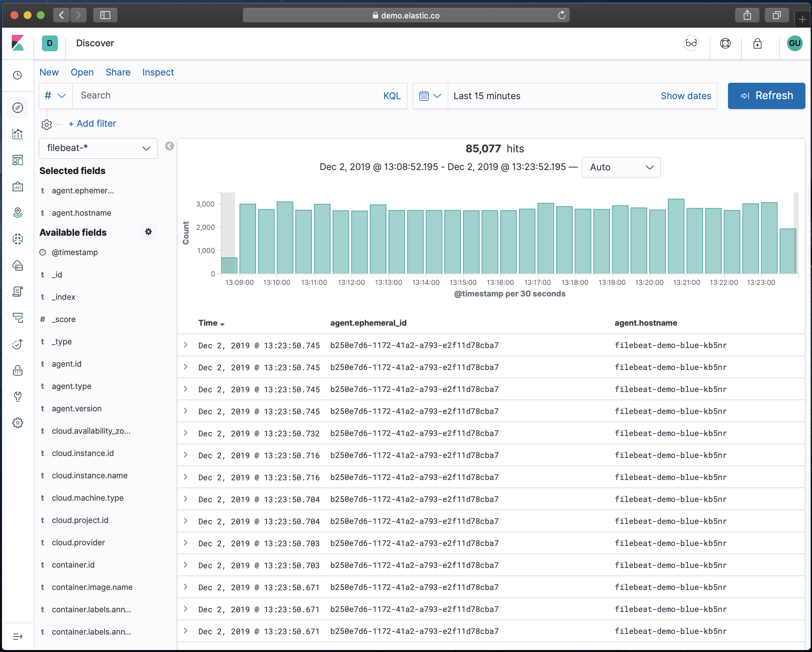
Task: Open the Maps app in the sidebar
Action: [18, 213]
